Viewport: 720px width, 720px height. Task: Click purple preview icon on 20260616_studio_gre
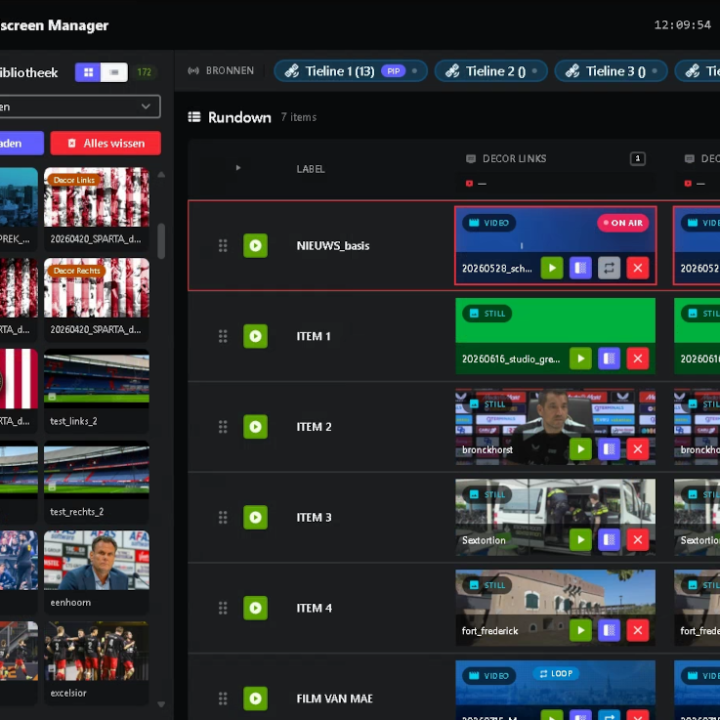click(x=609, y=359)
